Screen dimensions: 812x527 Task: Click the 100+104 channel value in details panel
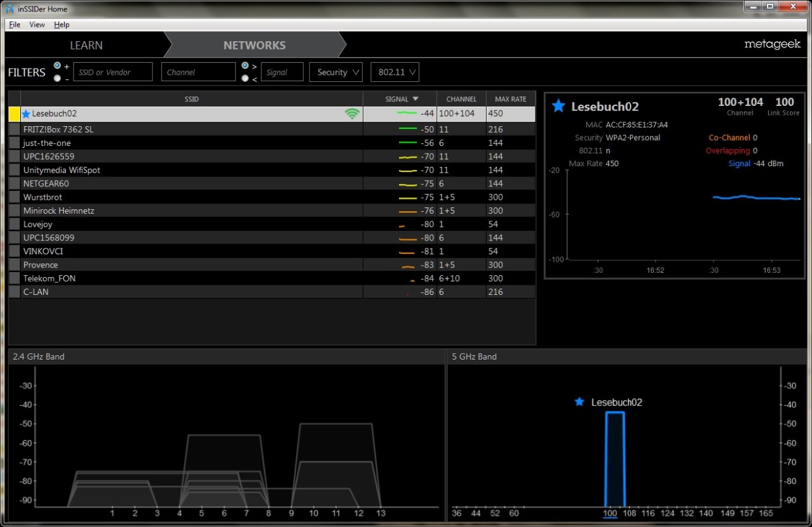tap(740, 102)
